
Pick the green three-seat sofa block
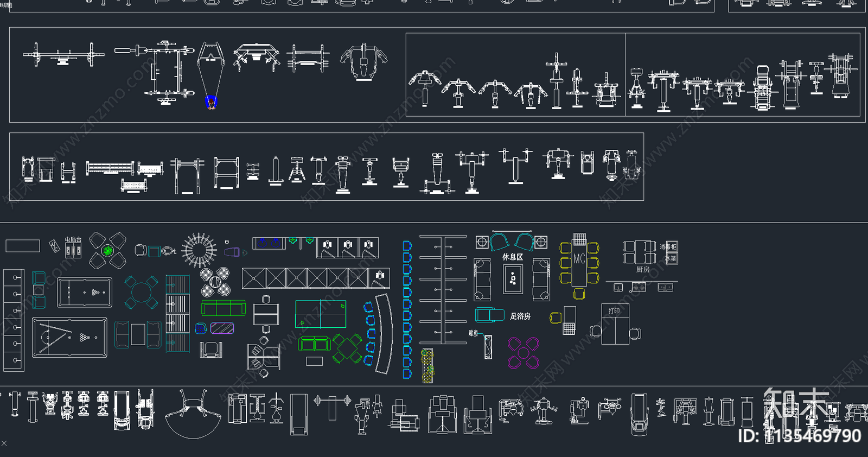224,308
